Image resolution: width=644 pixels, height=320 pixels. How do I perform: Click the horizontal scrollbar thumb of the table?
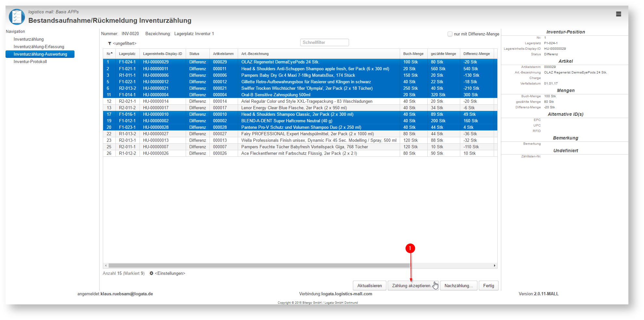259,266
